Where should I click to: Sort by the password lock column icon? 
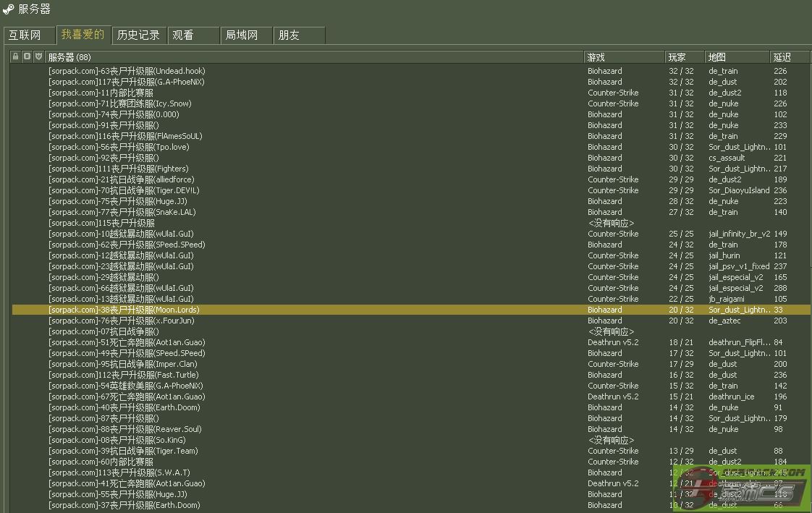(16, 56)
